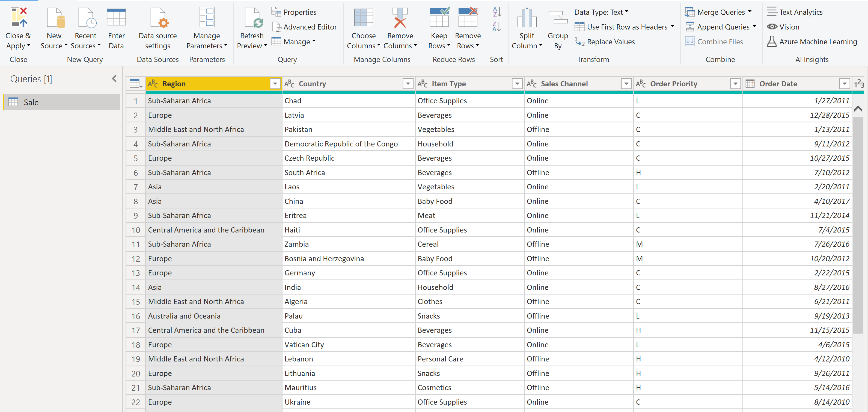The width and height of the screenshot is (868, 412).
Task: Open the table options menu icon in the header corner
Action: pyautogui.click(x=136, y=84)
